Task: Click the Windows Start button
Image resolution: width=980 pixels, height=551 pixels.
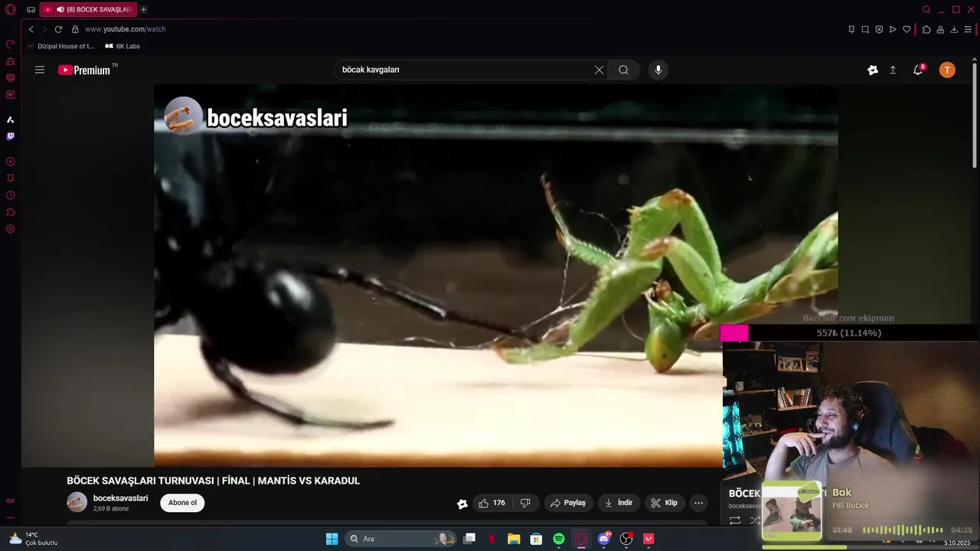Action: [332, 539]
